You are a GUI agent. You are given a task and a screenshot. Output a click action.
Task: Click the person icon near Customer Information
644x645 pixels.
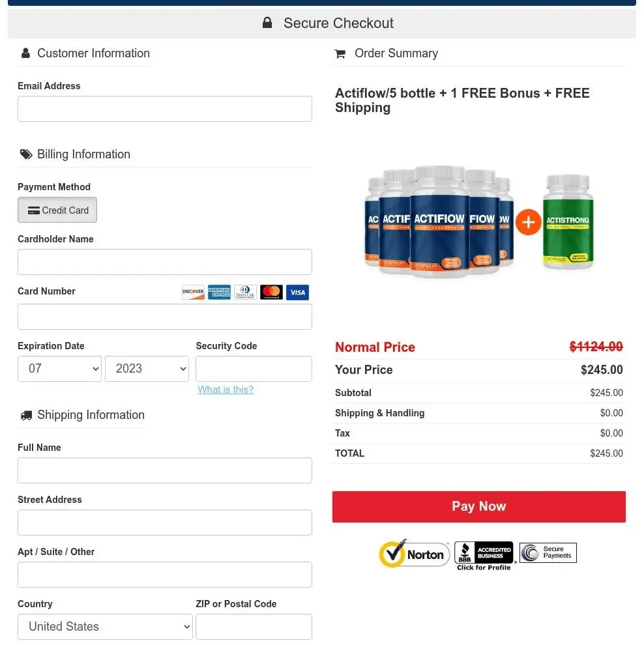click(25, 53)
